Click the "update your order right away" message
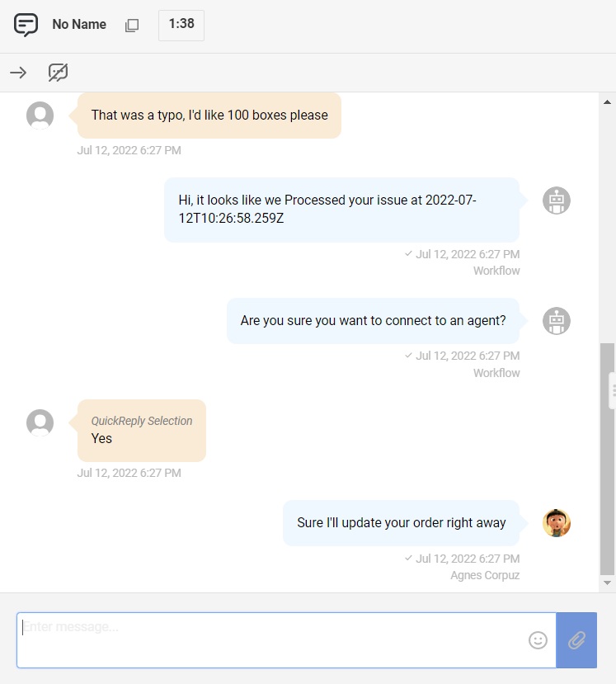 point(402,523)
